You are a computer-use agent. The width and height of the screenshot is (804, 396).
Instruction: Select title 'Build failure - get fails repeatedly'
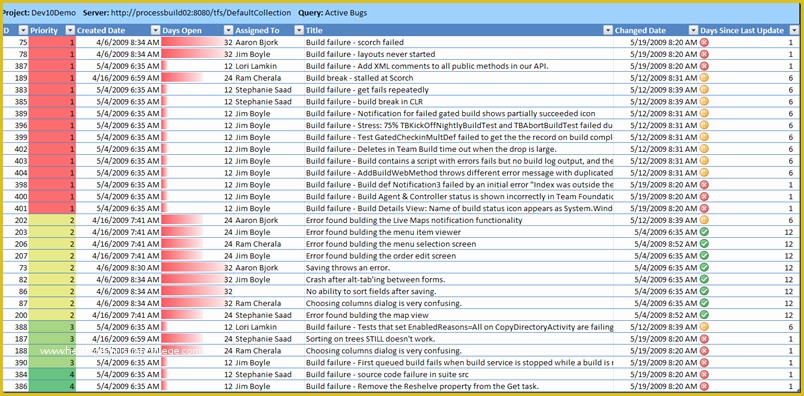(x=367, y=90)
